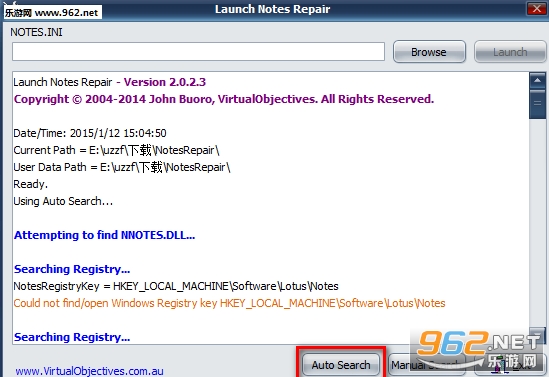Click the 'NotesRegistryKey =' log line
This screenshot has height=377, width=549.
click(176, 286)
